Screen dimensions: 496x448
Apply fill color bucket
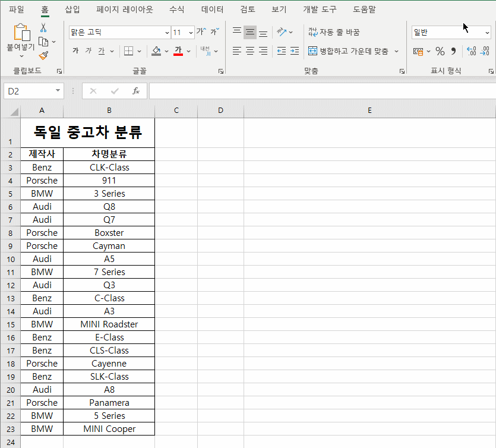(156, 51)
